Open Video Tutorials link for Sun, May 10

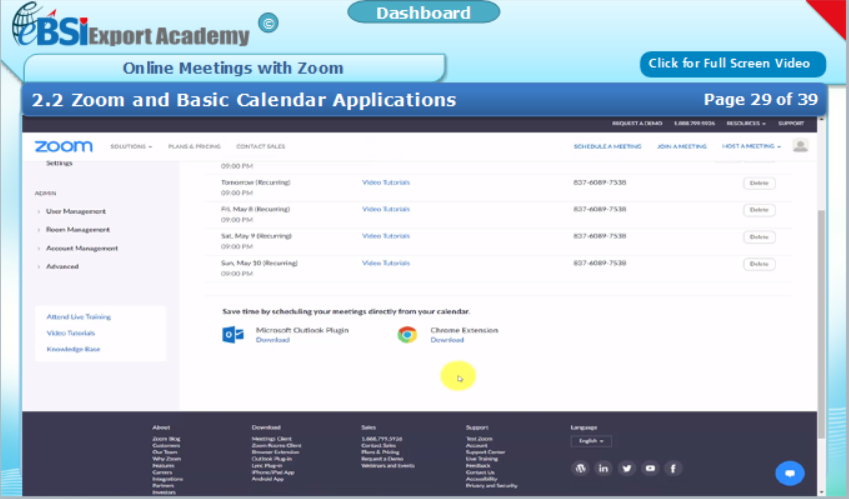386,263
